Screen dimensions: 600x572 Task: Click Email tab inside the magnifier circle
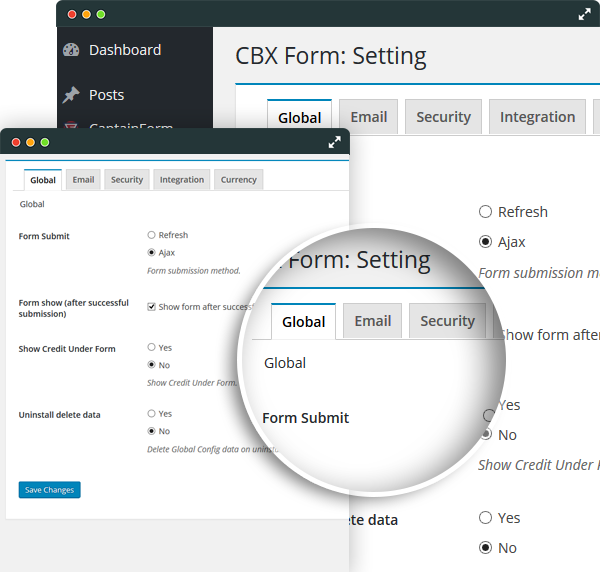(372, 321)
